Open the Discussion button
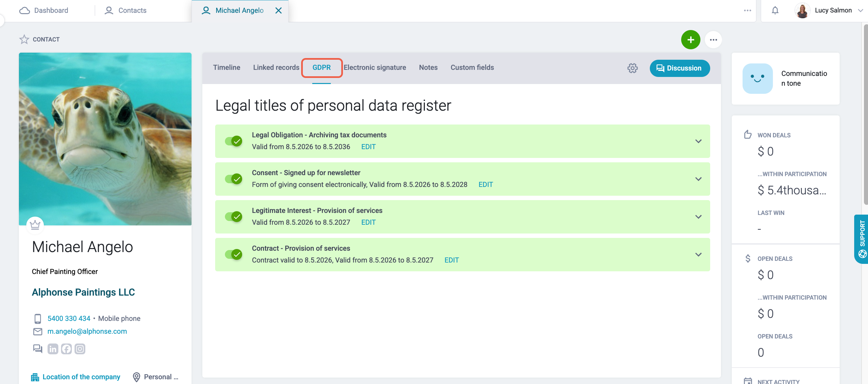 point(679,68)
